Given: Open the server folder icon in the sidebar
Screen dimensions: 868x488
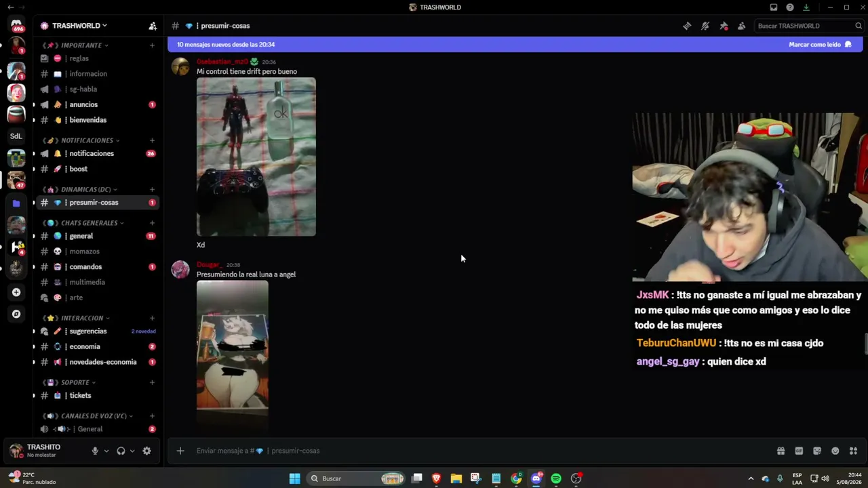Looking at the screenshot, I should click(x=16, y=203).
